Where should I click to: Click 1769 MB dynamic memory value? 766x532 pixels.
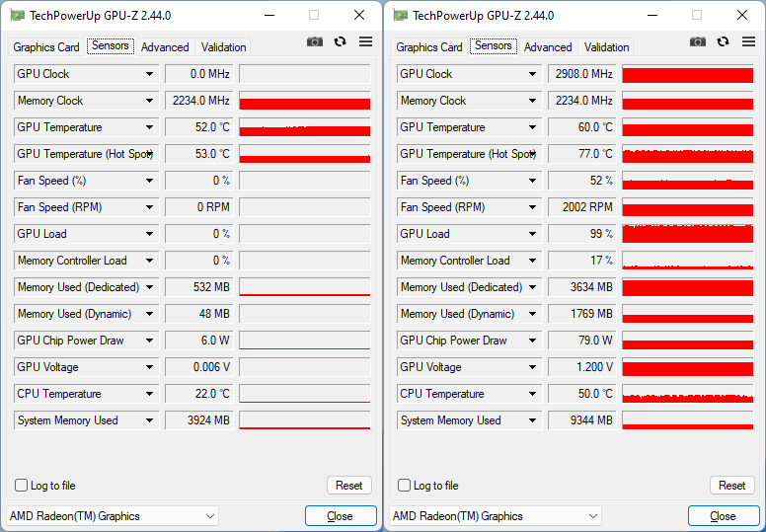tap(582, 314)
